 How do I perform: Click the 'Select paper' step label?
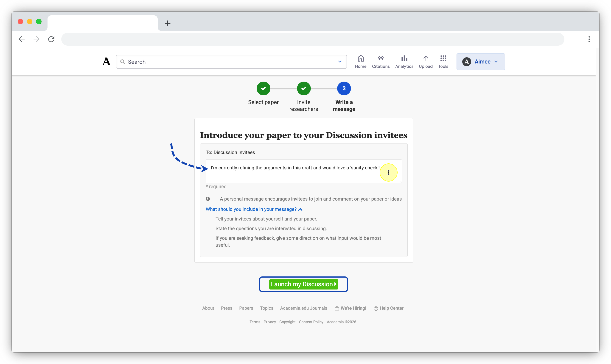[263, 102]
